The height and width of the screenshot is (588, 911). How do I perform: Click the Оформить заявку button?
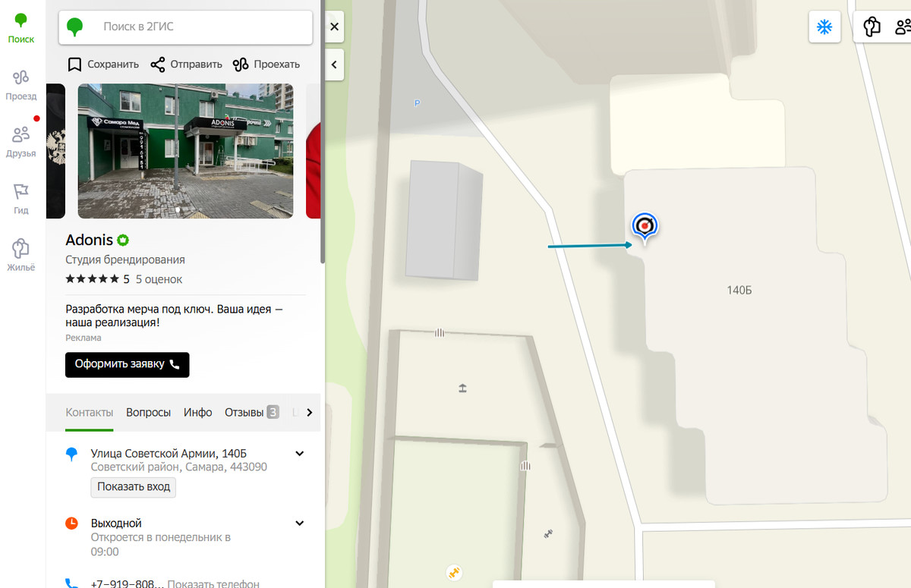[x=128, y=364]
